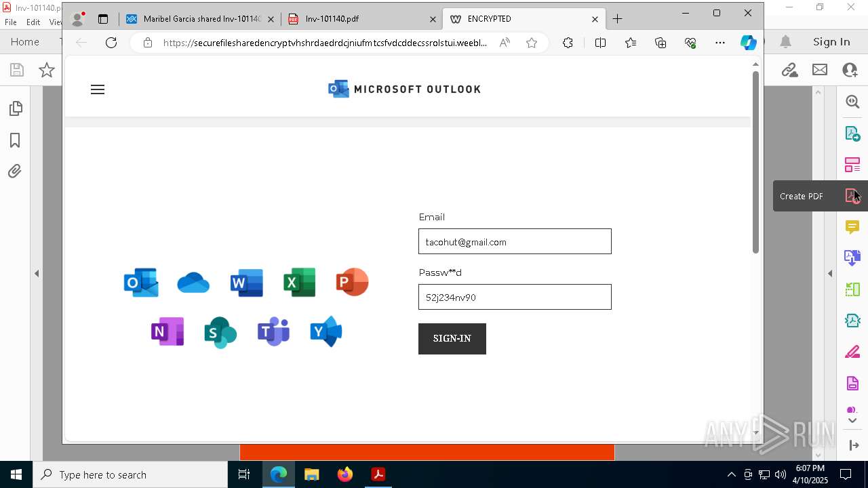Open Browser essentials heart icon
This screenshot has width=868, height=488.
pyautogui.click(x=690, y=43)
